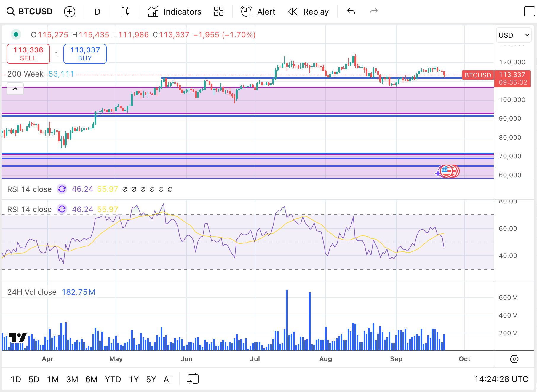Click the upper RSI value 46.24
Viewport: 537px width, 392px height.
(83, 189)
